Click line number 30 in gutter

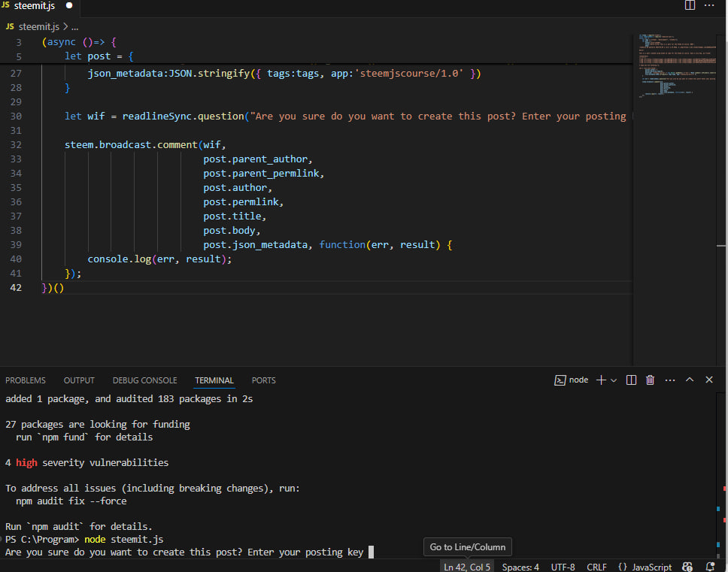16,116
